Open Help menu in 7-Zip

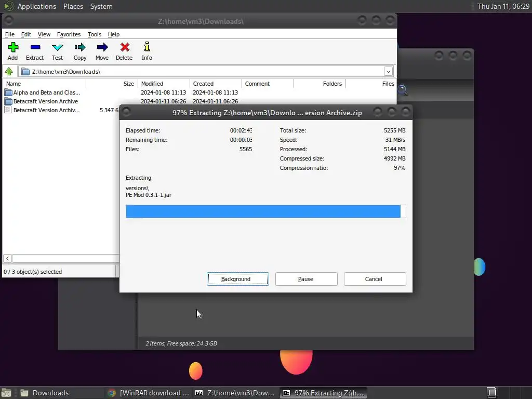114,34
